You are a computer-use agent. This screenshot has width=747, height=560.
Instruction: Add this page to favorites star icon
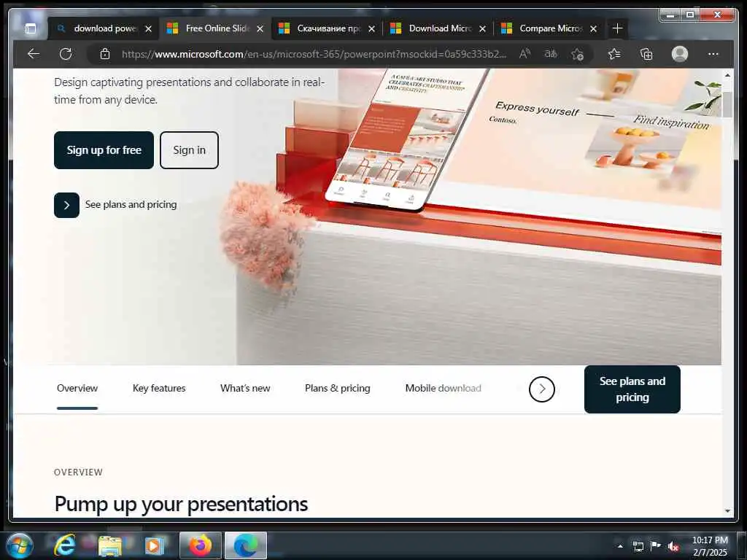point(578,54)
